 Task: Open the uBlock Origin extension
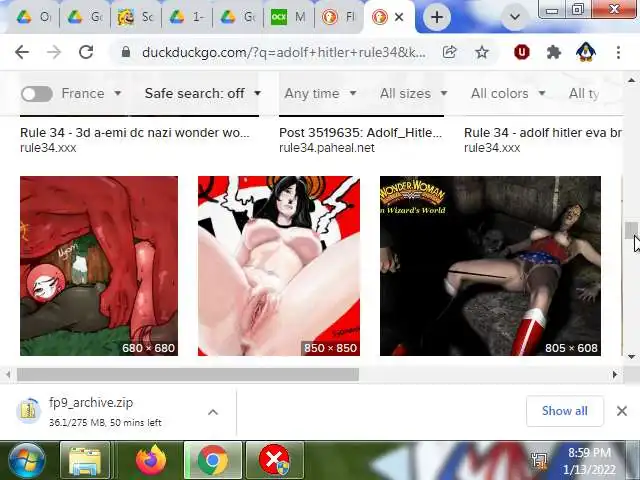(522, 52)
